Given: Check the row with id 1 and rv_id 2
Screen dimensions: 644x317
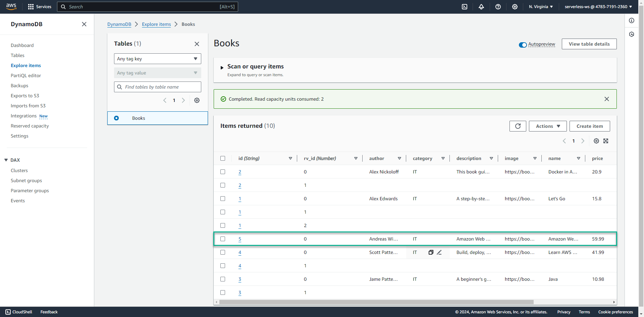Looking at the screenshot, I should (x=223, y=225).
